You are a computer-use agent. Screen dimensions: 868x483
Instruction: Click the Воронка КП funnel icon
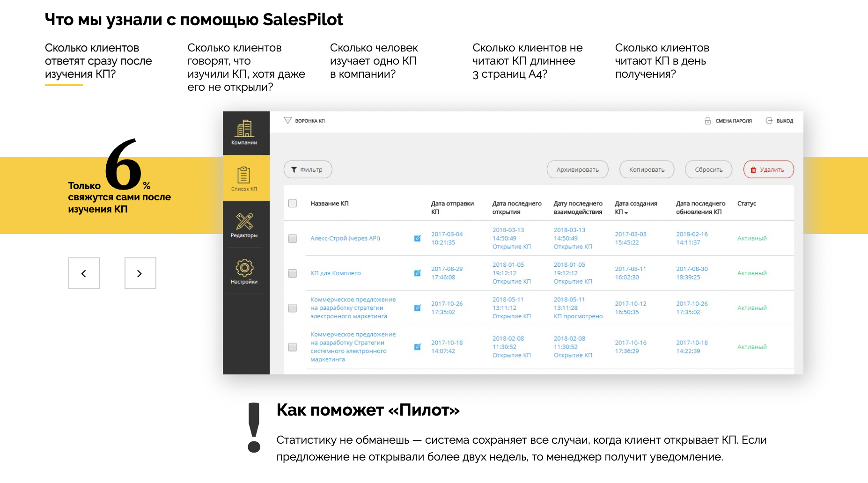pos(287,121)
